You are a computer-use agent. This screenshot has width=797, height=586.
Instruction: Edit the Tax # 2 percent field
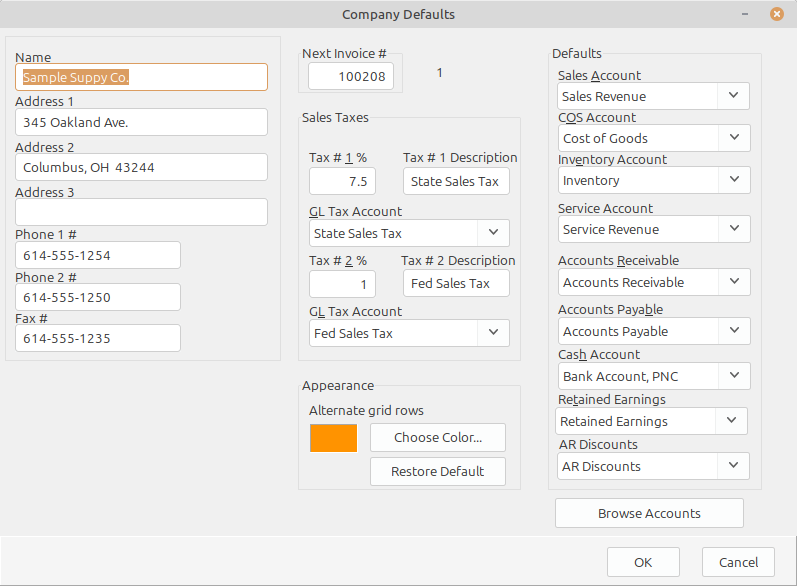pyautogui.click(x=342, y=284)
